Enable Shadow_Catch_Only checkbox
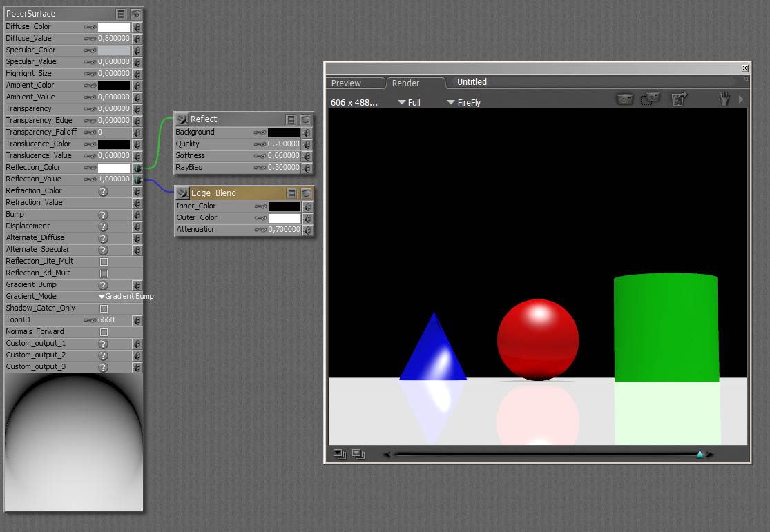The image size is (770, 532). pos(104,308)
